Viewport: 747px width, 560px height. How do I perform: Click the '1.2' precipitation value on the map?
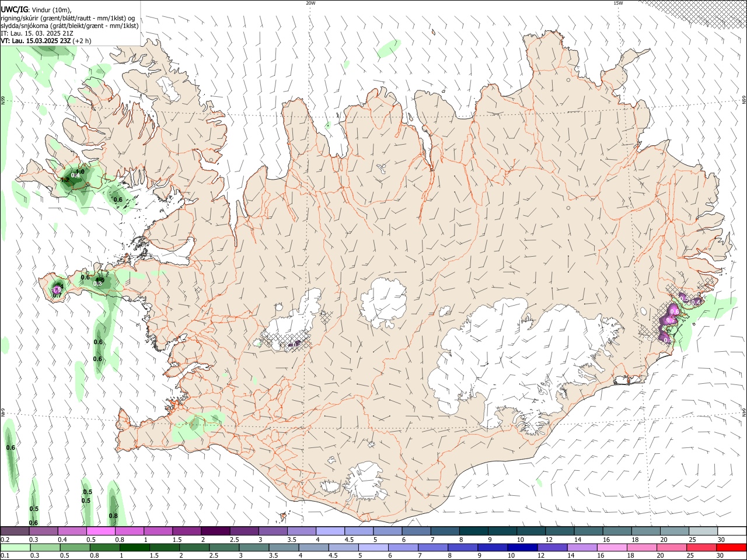coord(65,180)
